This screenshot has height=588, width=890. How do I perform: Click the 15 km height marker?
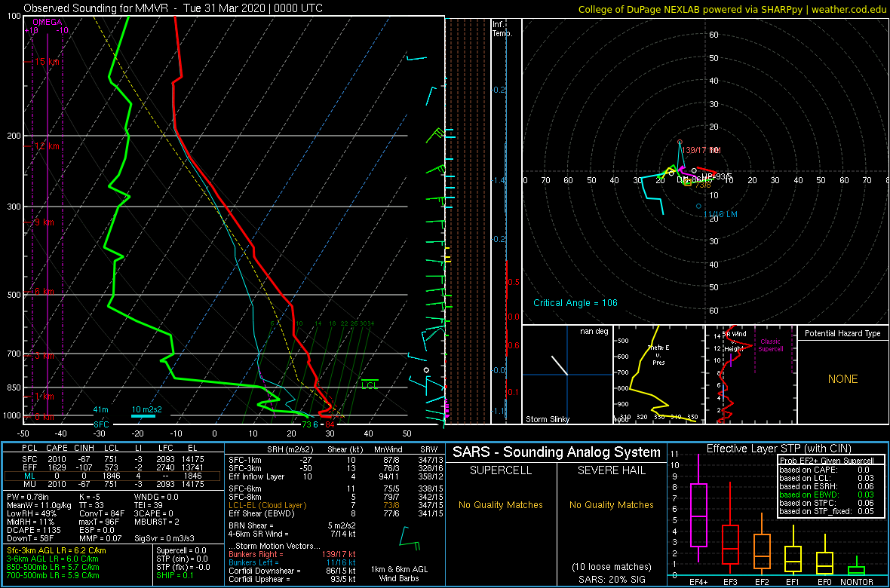pyautogui.click(x=46, y=61)
